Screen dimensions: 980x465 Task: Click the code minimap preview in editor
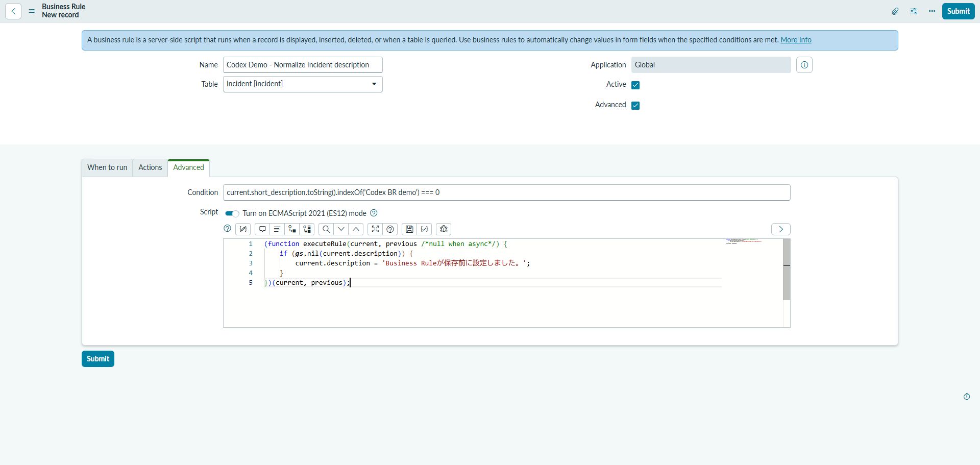point(743,241)
